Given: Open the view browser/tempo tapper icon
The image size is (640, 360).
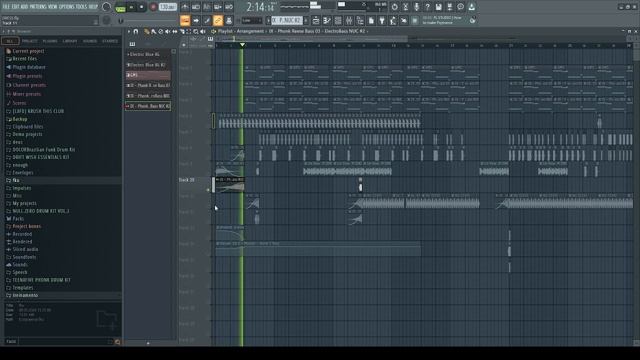Looking at the screenshot, I should point(360,20).
